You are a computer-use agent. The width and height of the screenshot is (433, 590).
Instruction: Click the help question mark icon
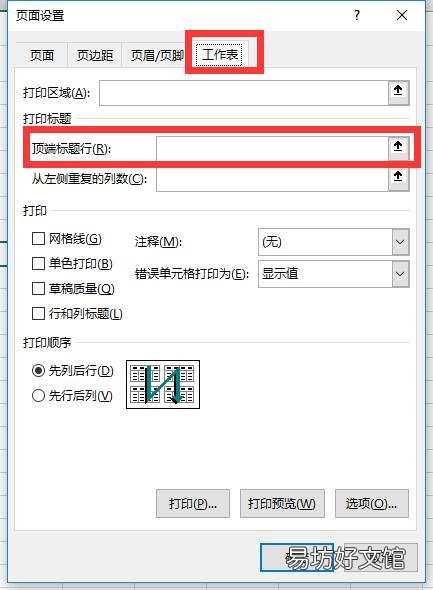pyautogui.click(x=357, y=15)
